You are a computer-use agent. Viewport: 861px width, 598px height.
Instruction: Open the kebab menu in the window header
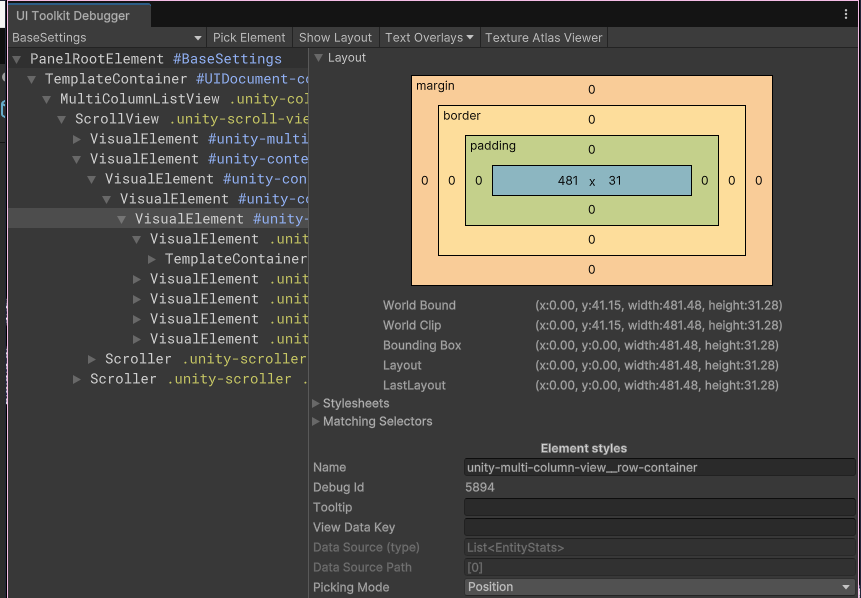tap(846, 15)
